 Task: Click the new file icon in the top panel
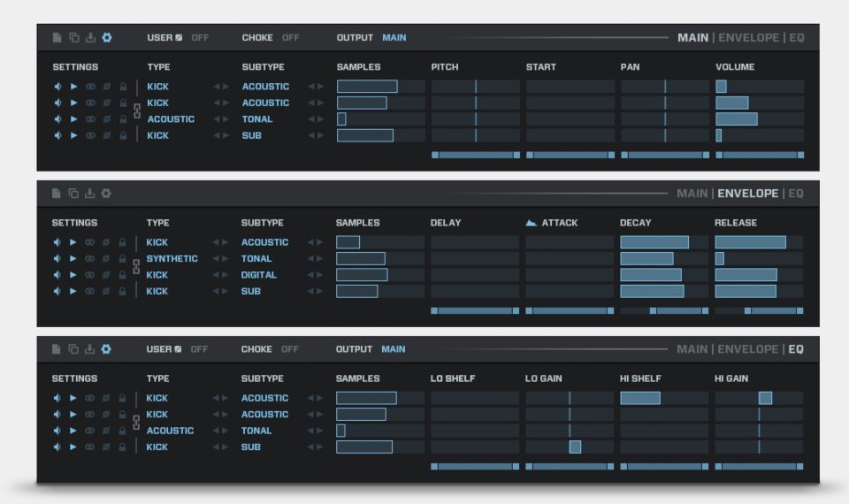58,37
